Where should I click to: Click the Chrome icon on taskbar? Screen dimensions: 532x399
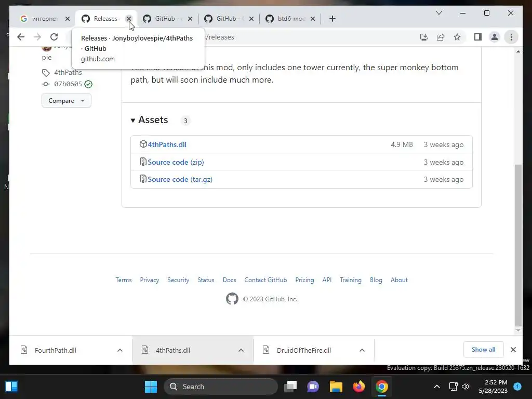point(382,387)
